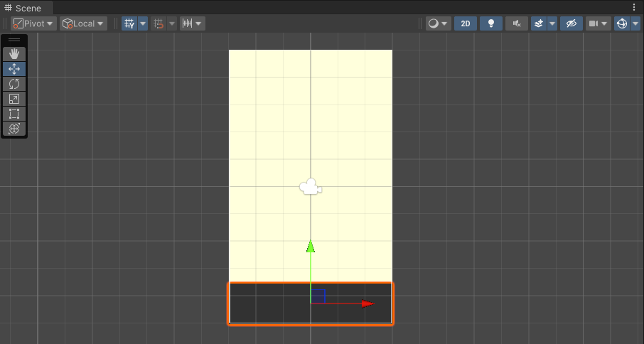This screenshot has height=344, width=644.
Task: Open the gizmos dropdown arrow
Action: 635,23
